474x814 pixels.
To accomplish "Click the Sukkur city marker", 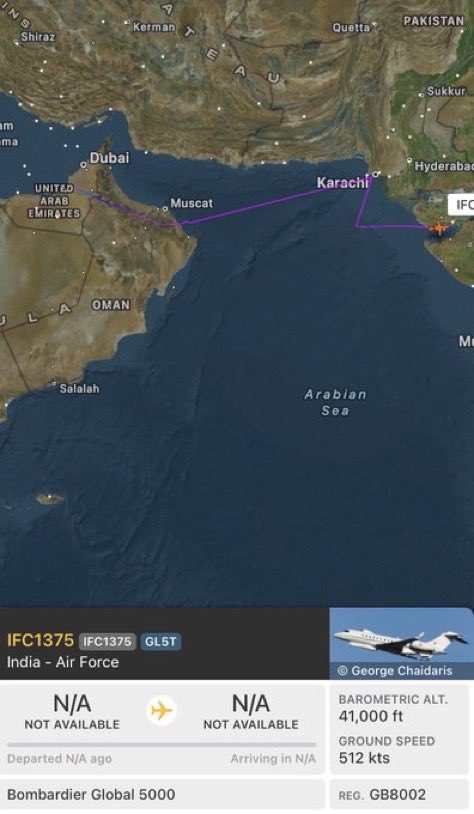I will (422, 95).
